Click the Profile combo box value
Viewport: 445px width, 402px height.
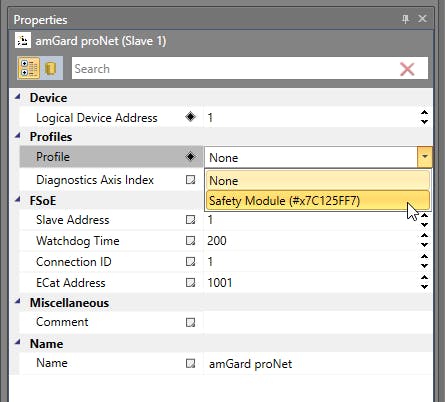[x=311, y=157]
